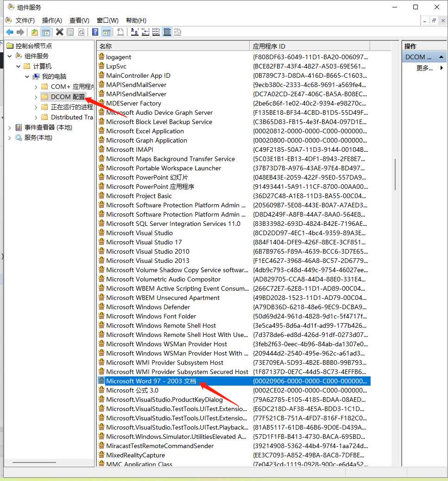448x481 pixels.
Task: Expand the 事件查看器 (本地) node
Action: pyautogui.click(x=10, y=128)
